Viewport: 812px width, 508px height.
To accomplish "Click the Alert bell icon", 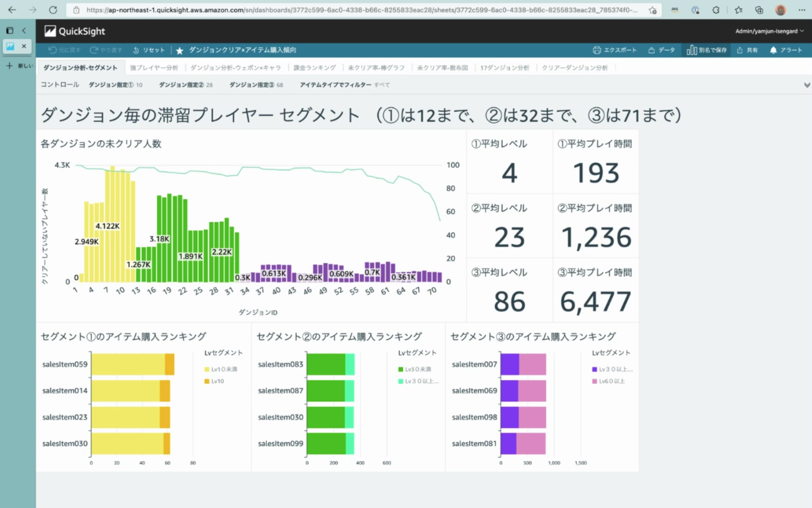I will (x=773, y=50).
